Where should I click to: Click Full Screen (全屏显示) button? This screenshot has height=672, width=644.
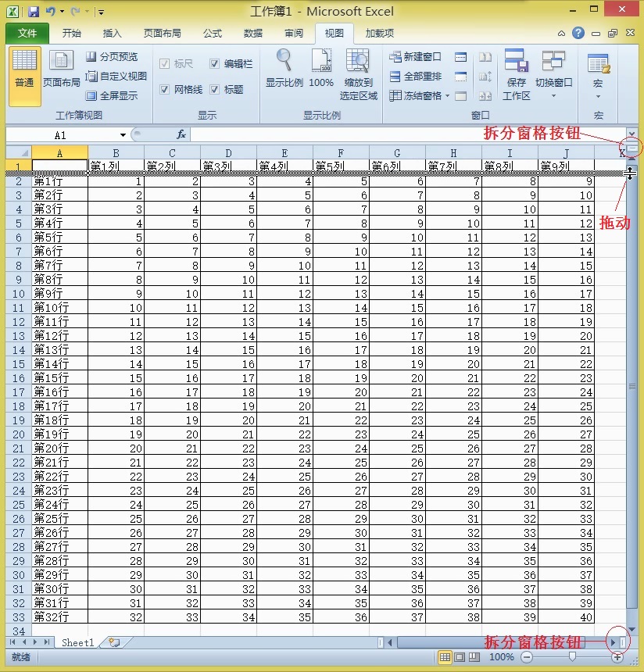click(112, 95)
